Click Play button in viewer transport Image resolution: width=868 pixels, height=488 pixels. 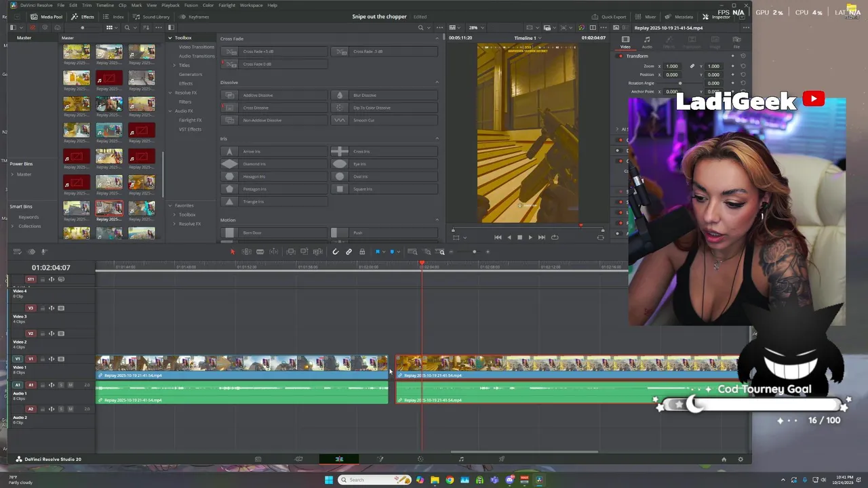click(530, 237)
